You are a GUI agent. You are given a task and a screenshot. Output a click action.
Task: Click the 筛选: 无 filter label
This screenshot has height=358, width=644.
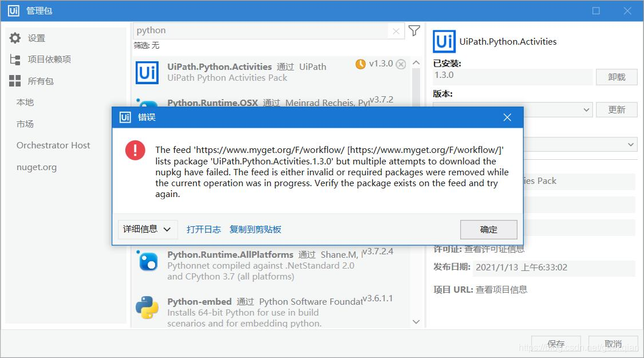pos(147,46)
